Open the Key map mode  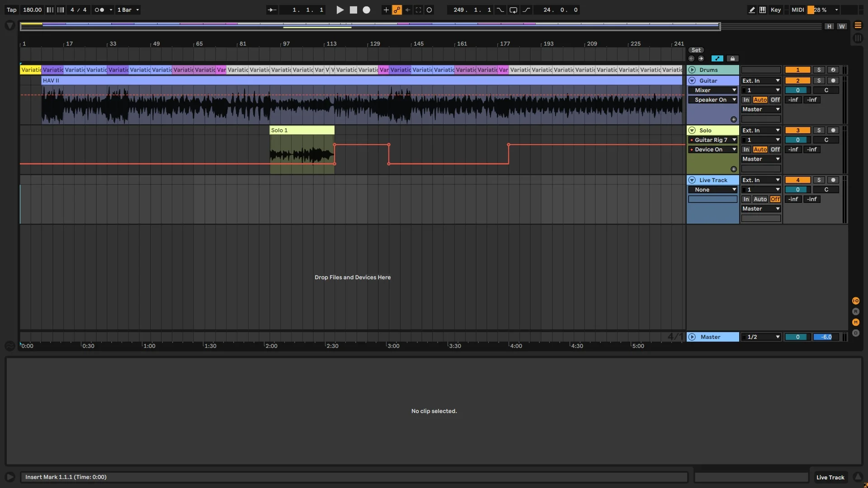775,9
